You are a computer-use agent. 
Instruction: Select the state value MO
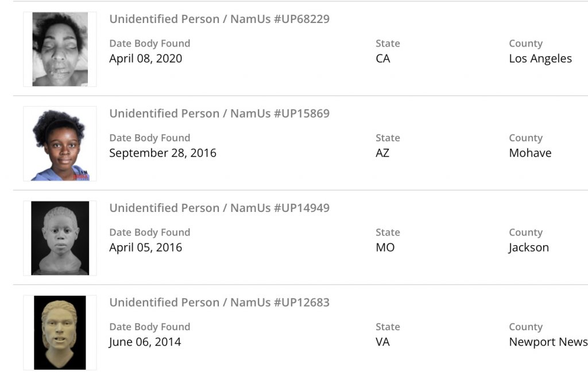(x=385, y=248)
